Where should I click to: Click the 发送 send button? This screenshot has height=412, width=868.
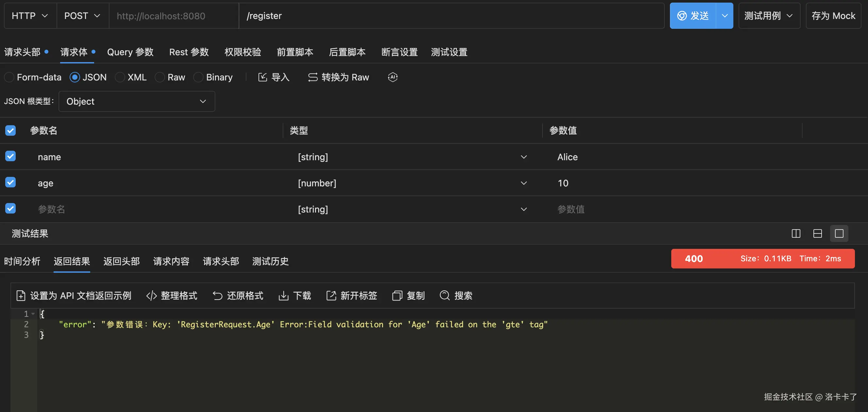click(x=693, y=16)
